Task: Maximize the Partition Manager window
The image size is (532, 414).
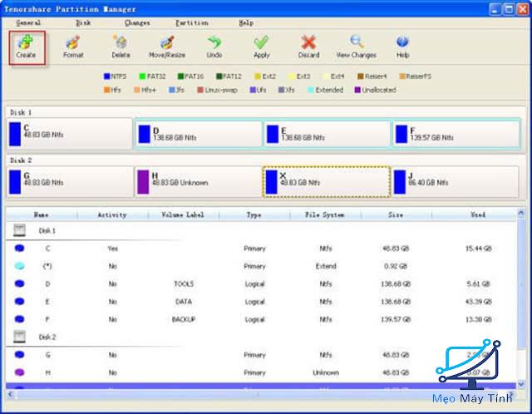Action: pos(509,9)
